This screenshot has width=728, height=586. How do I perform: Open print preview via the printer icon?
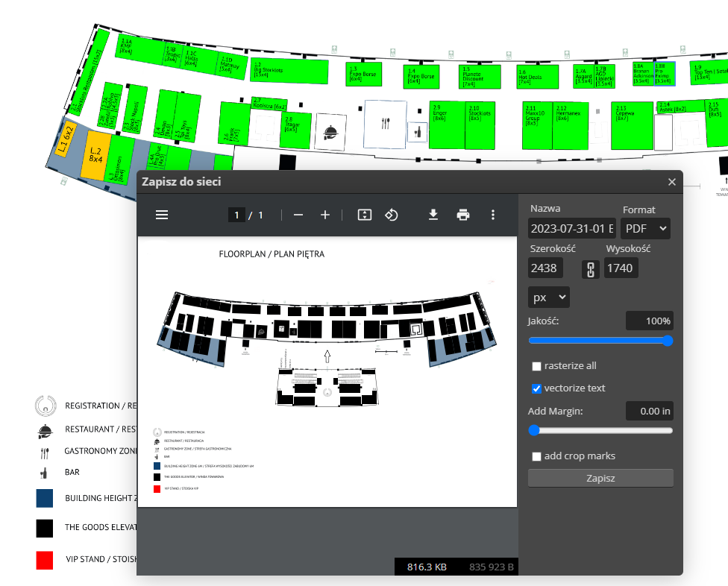pyautogui.click(x=462, y=215)
